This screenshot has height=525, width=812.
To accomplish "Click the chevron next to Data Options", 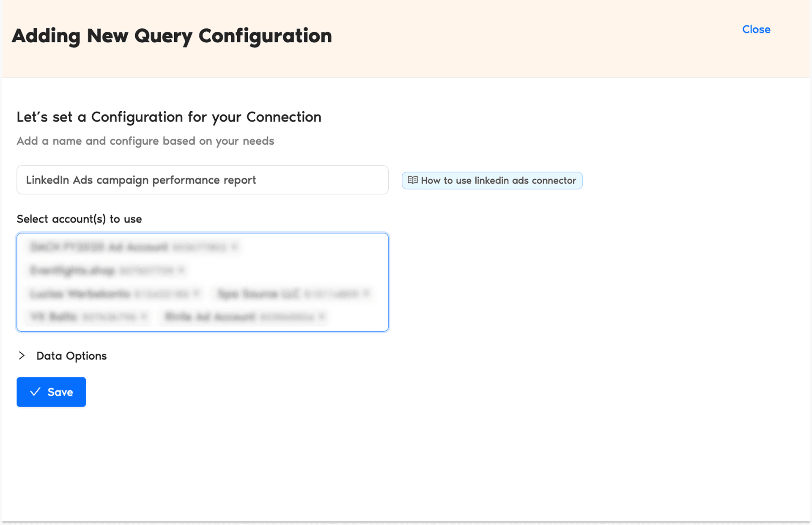I will [22, 356].
